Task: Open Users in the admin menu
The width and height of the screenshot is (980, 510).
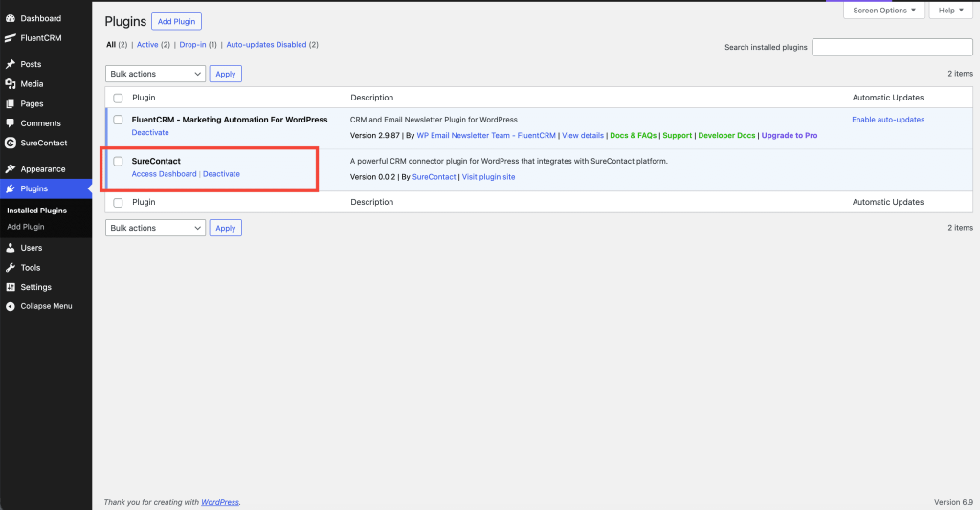Action: (32, 248)
